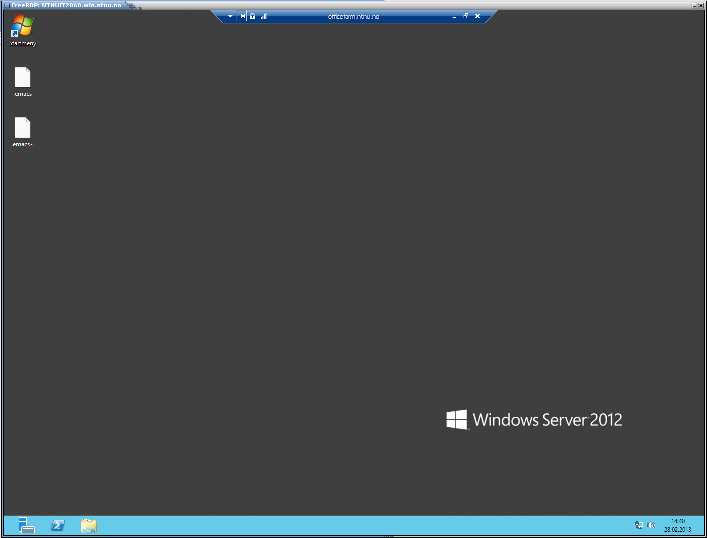Select the second blank file on the desktop
This screenshot has width=707, height=538.
23,131
